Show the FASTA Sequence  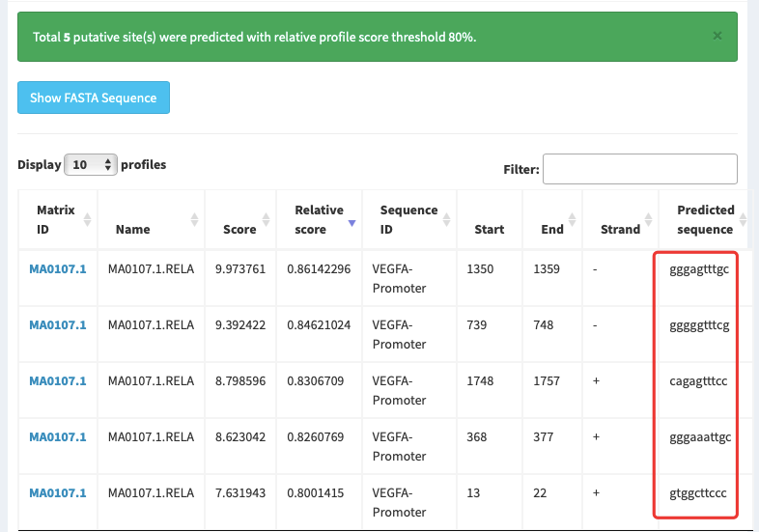coord(94,98)
